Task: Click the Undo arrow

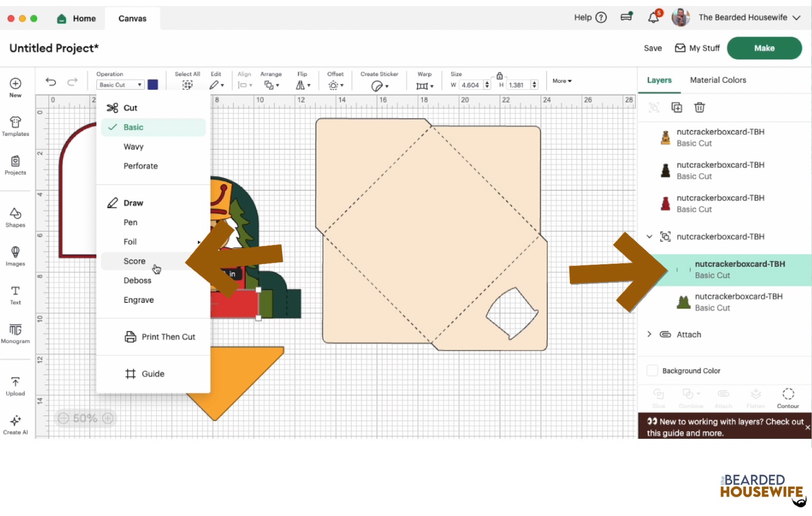Action: 51,82
